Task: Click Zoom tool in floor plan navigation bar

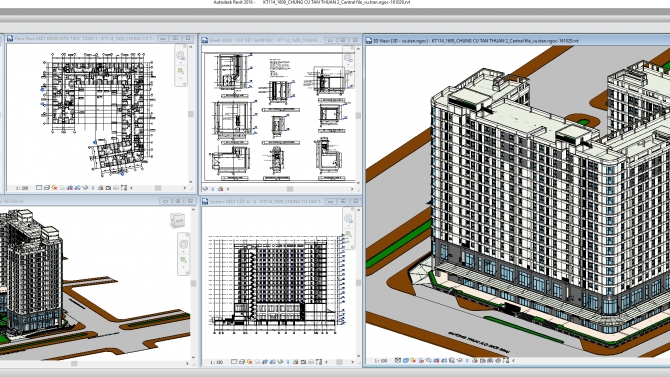Action: 181,71
